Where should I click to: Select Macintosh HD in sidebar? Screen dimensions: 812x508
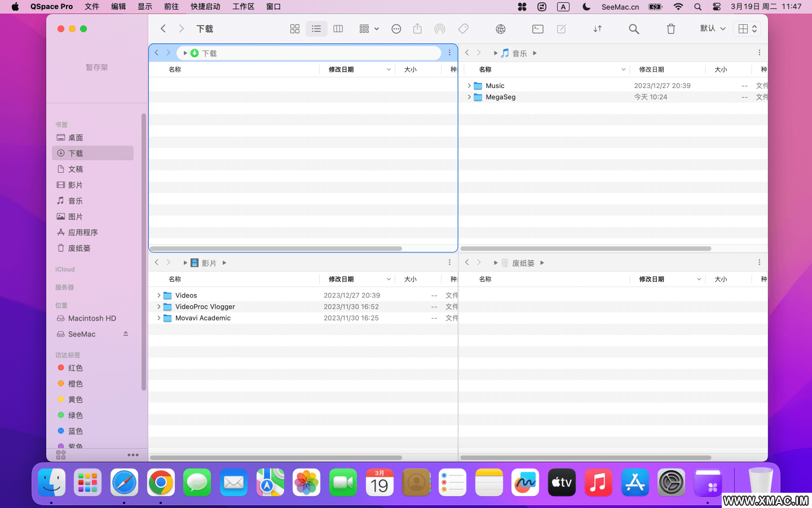coord(92,318)
